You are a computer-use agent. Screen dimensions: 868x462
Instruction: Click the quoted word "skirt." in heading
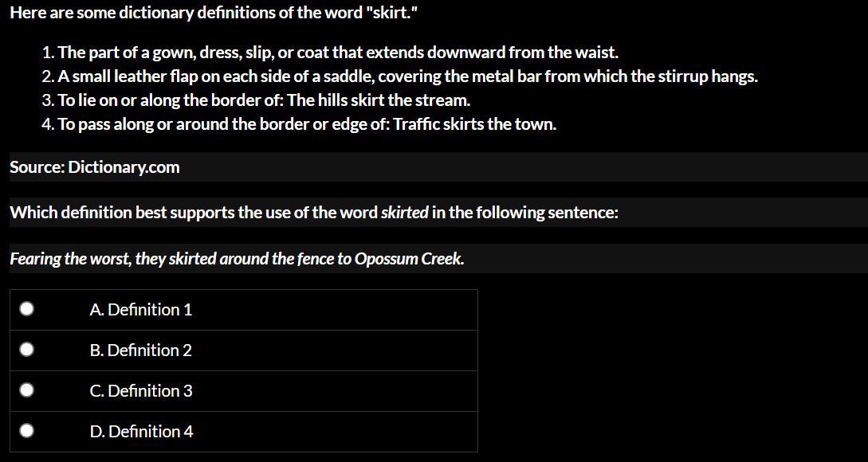(x=391, y=13)
